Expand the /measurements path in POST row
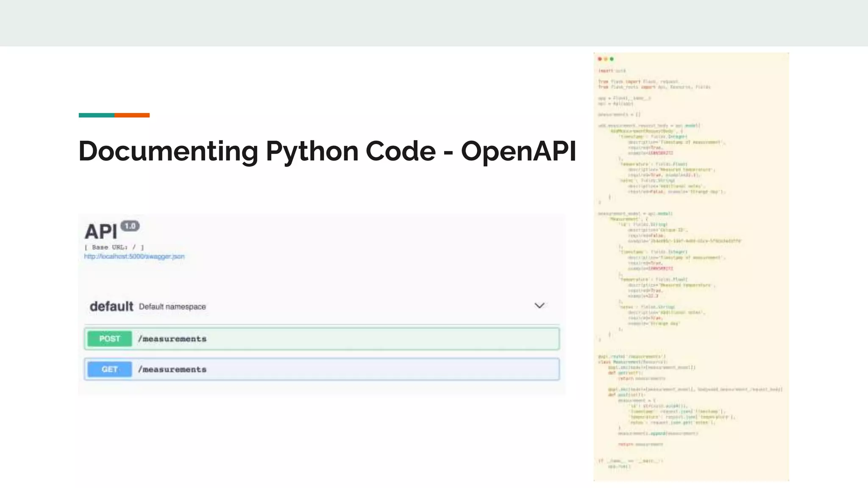Viewport: 868px width, 488px height. [172, 339]
